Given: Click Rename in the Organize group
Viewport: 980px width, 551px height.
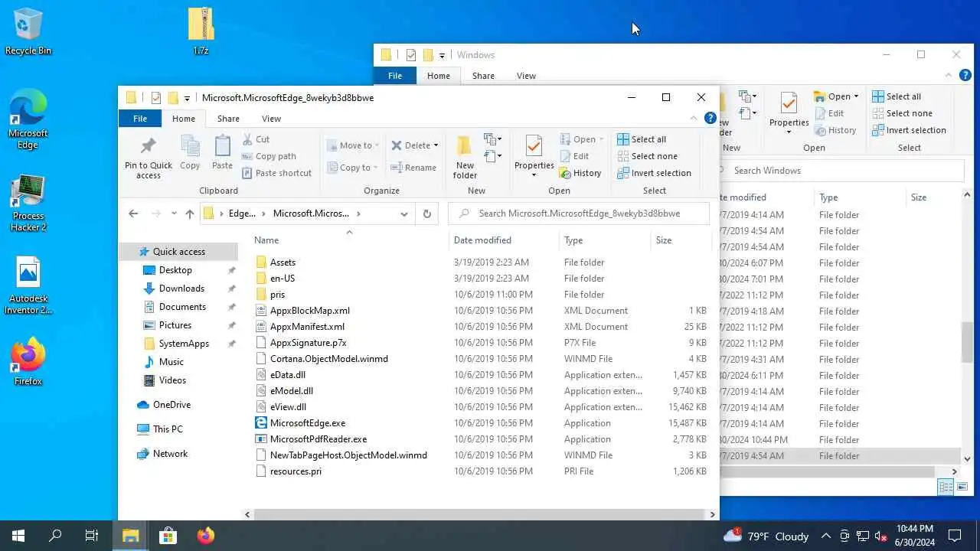Looking at the screenshot, I should pos(413,168).
